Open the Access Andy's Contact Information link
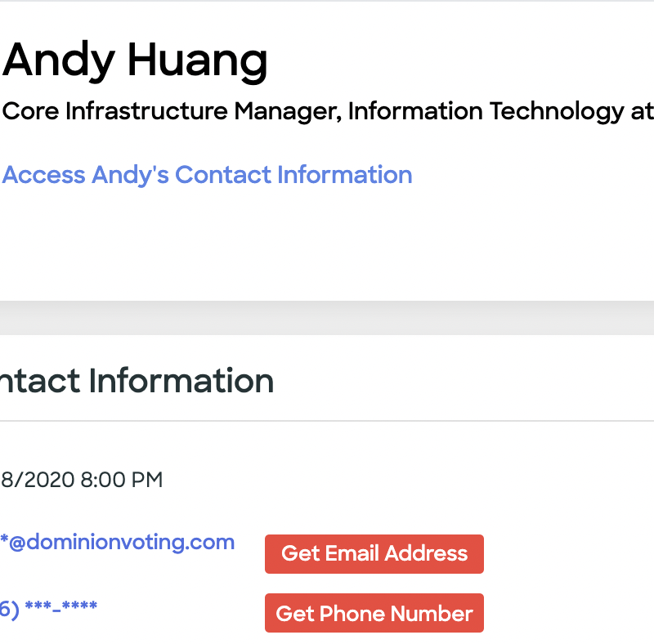 pyautogui.click(x=208, y=175)
